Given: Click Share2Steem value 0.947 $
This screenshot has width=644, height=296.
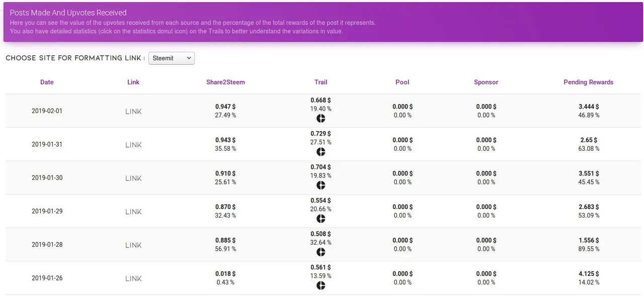Looking at the screenshot, I should (225, 107).
